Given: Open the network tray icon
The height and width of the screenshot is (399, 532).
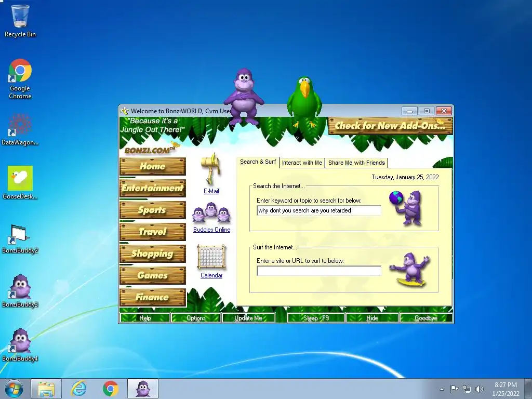Looking at the screenshot, I should pos(467,389).
